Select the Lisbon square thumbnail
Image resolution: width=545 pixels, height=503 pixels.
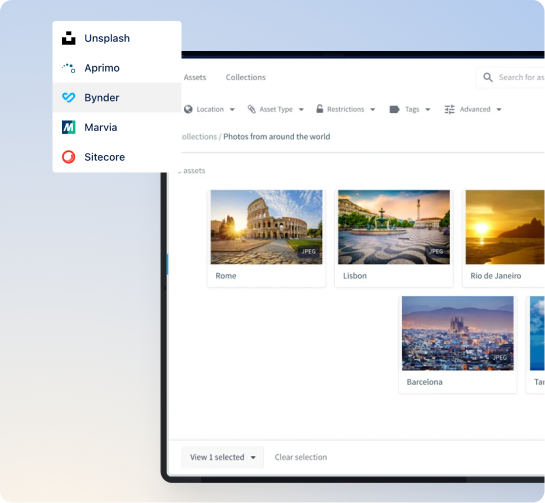point(394,227)
